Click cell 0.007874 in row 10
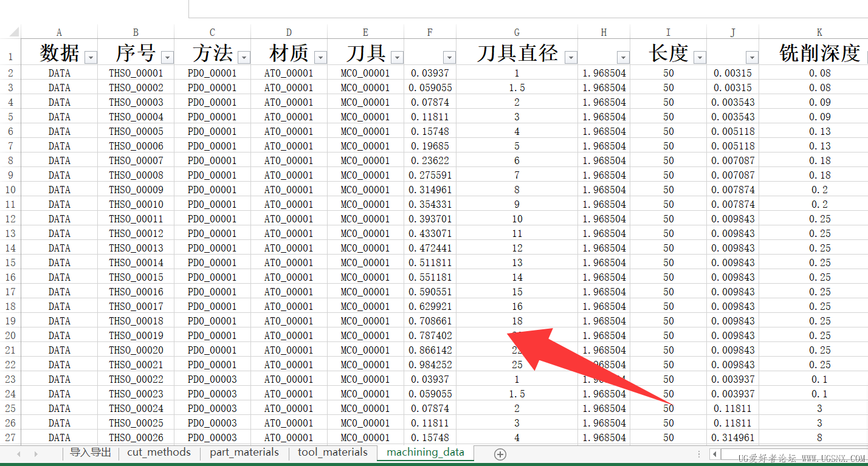 [x=732, y=190]
